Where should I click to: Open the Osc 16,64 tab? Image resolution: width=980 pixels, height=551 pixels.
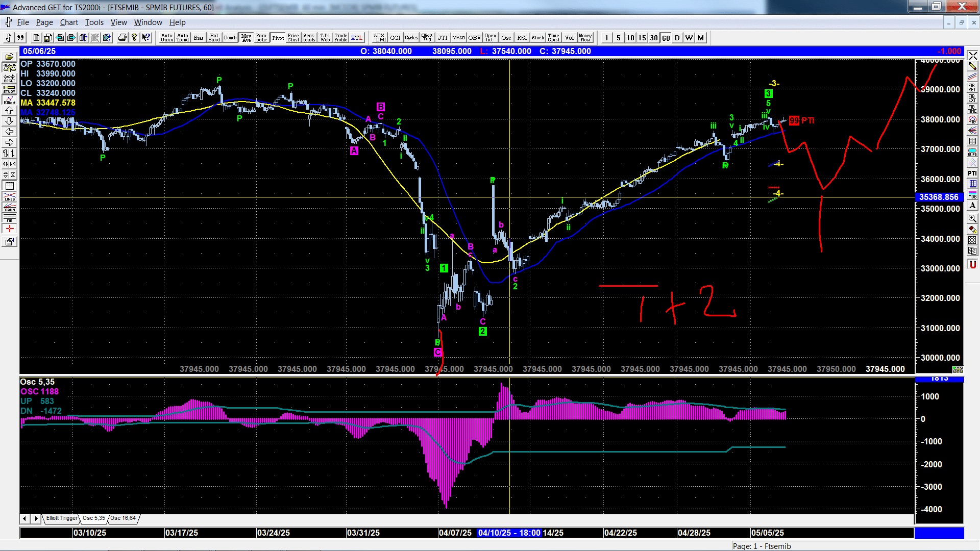point(123,518)
